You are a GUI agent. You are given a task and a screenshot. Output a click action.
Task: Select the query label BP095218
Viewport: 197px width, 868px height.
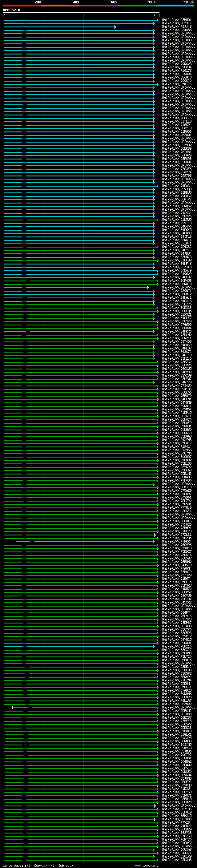click(x=11, y=10)
